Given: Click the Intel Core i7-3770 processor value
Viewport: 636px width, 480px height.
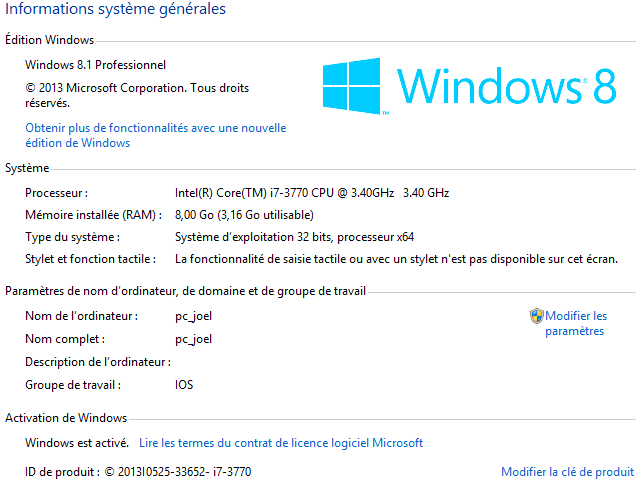Looking at the screenshot, I should pyautogui.click(x=312, y=193).
